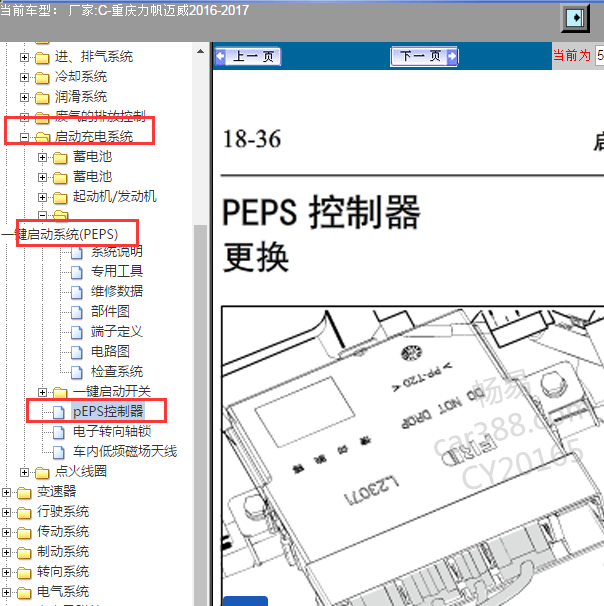Open the 专用工具 document
The height and width of the screenshot is (606, 604).
coord(117,271)
